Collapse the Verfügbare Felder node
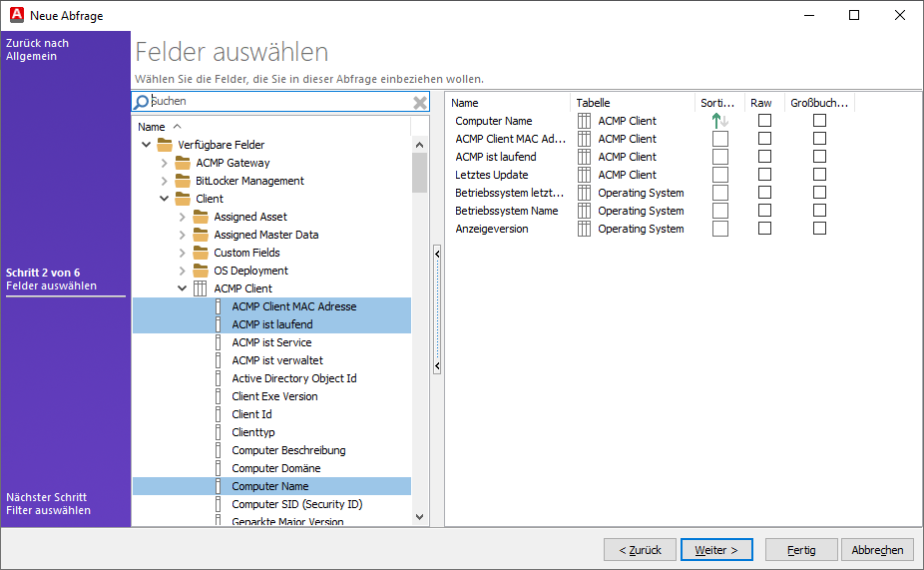The image size is (924, 570). click(146, 145)
